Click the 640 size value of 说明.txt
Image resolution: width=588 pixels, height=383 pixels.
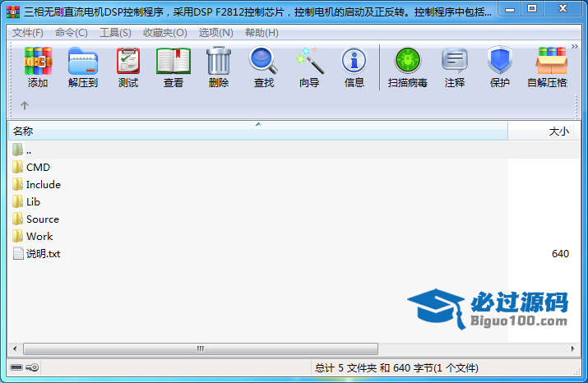[560, 254]
